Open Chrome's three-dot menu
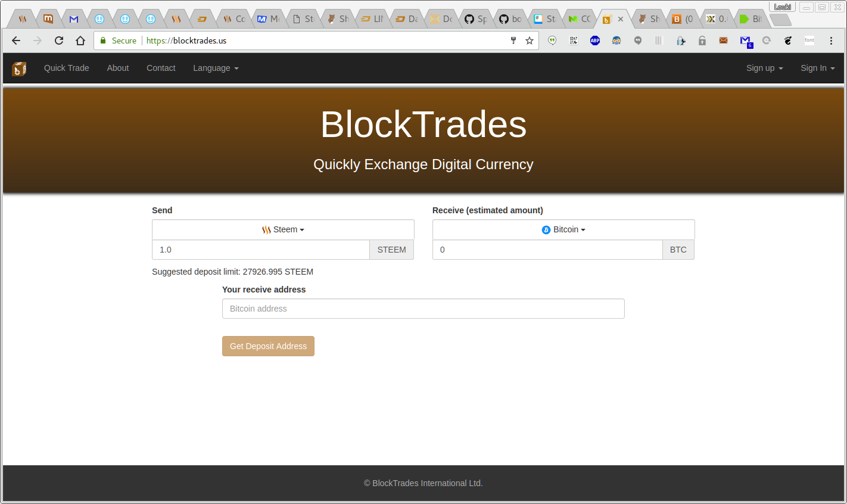847x504 pixels. click(831, 41)
